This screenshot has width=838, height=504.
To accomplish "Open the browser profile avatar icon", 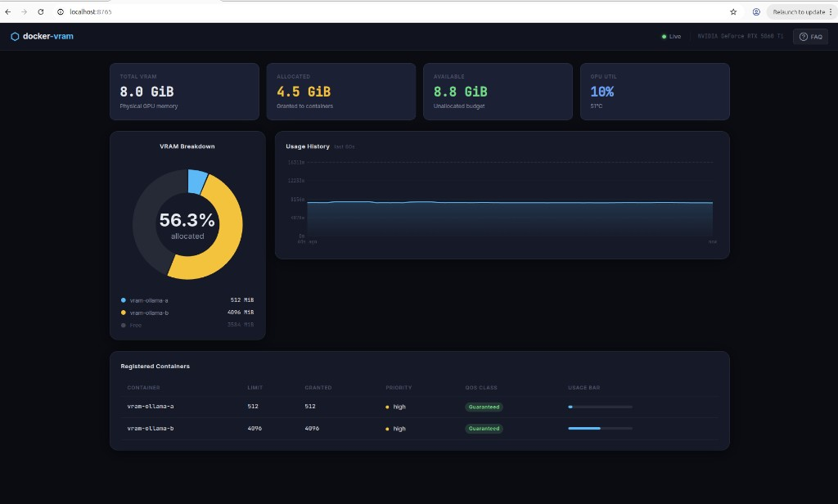I will 756,11.
